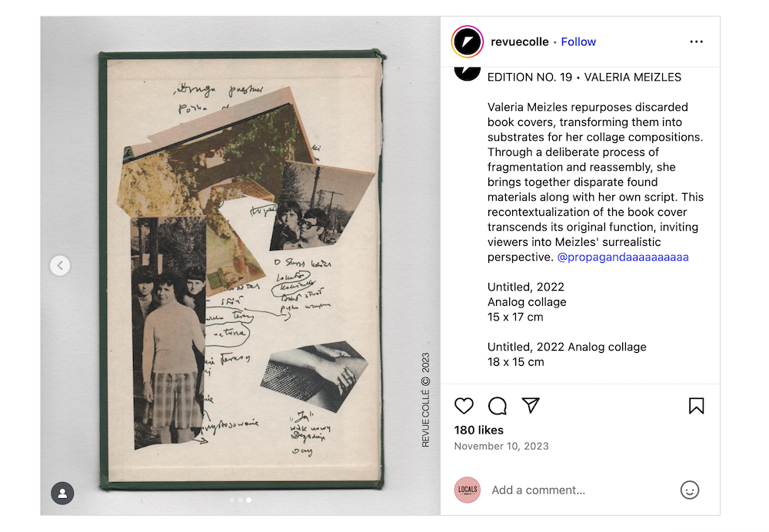This screenshot has width=769, height=532.
Task: Click the Add a comment field
Action: coord(580,490)
